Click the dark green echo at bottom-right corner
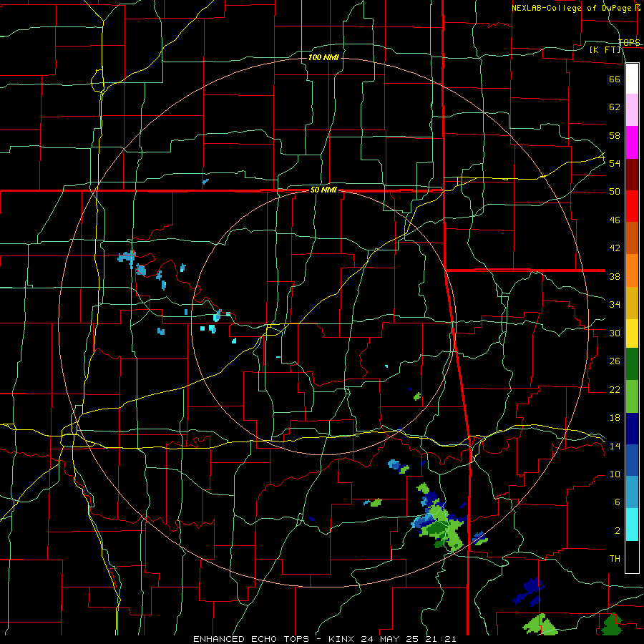Screen dimensions: 644x644 (612, 624)
